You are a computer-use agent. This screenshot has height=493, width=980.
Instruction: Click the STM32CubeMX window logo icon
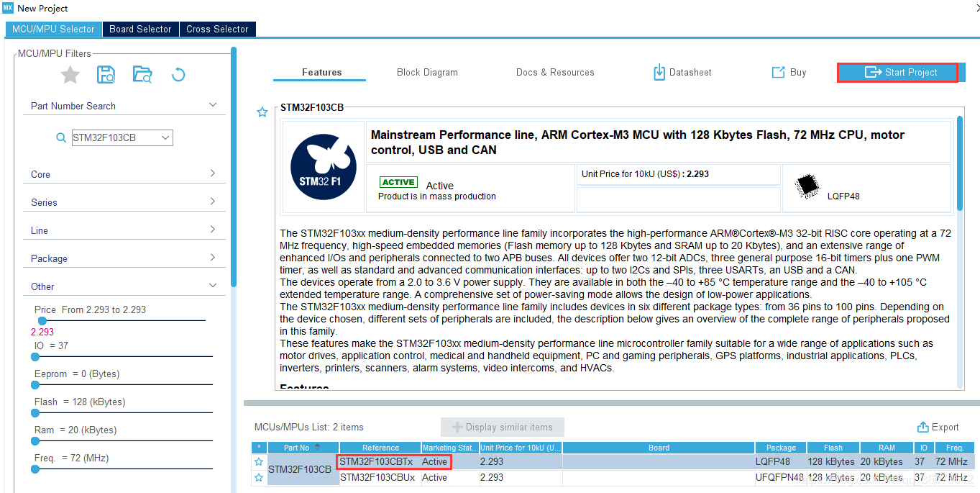[x=8, y=8]
